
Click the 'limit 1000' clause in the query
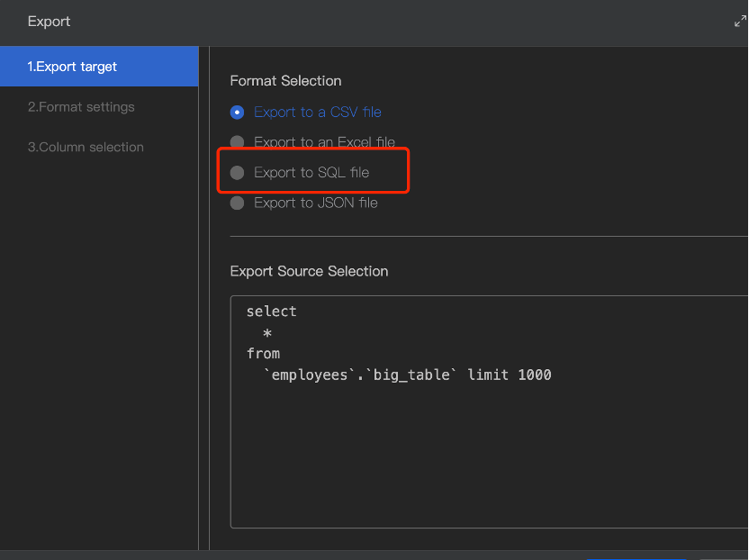click(510, 375)
